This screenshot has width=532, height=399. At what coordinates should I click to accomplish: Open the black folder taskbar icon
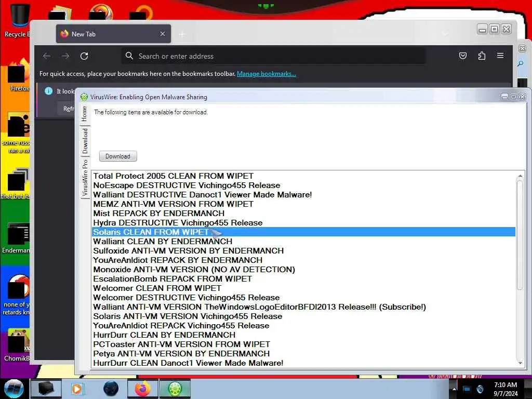46,389
